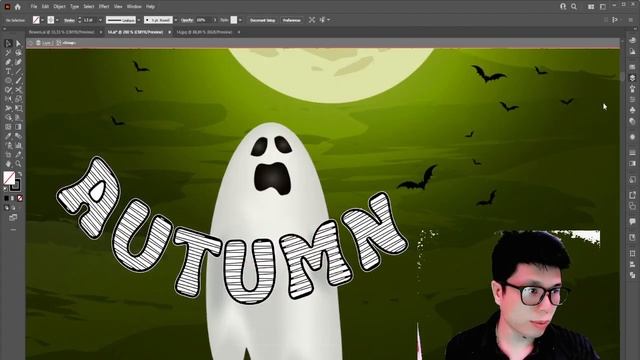The height and width of the screenshot is (360, 640).
Task: Close the active 200% document tab
Action: tap(169, 32)
